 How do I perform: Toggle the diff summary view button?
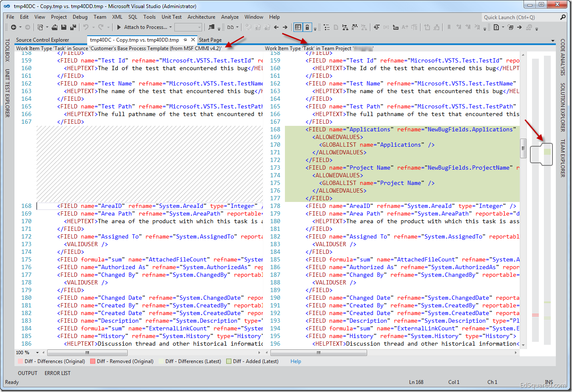298,27
